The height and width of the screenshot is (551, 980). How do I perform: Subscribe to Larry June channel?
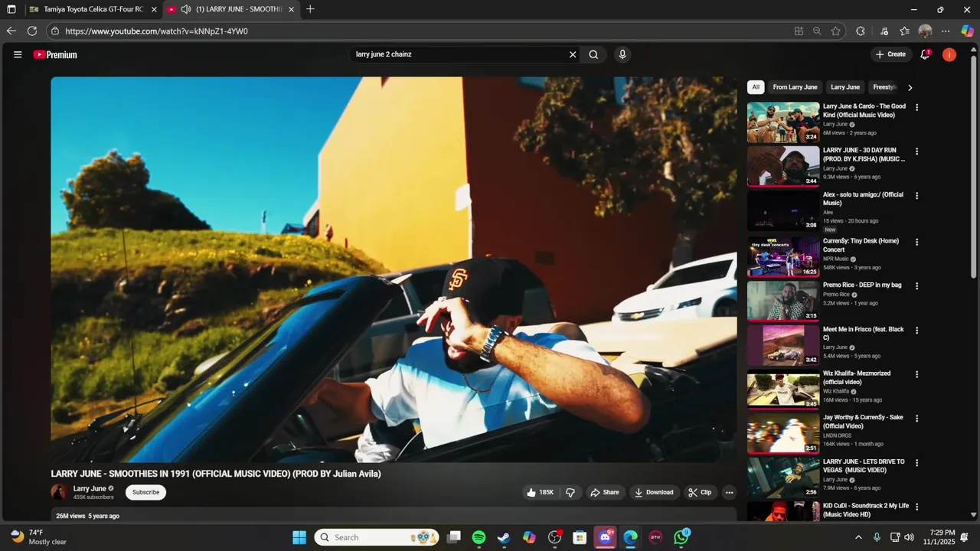[x=145, y=492]
